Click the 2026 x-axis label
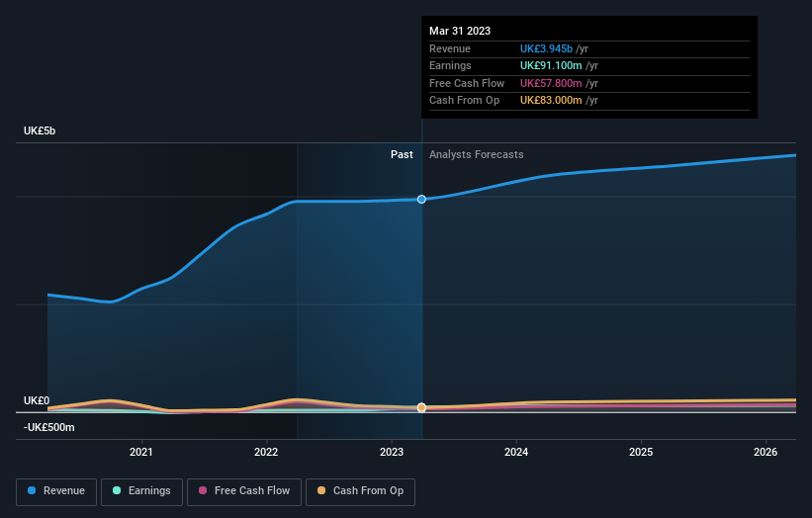 [x=766, y=452]
